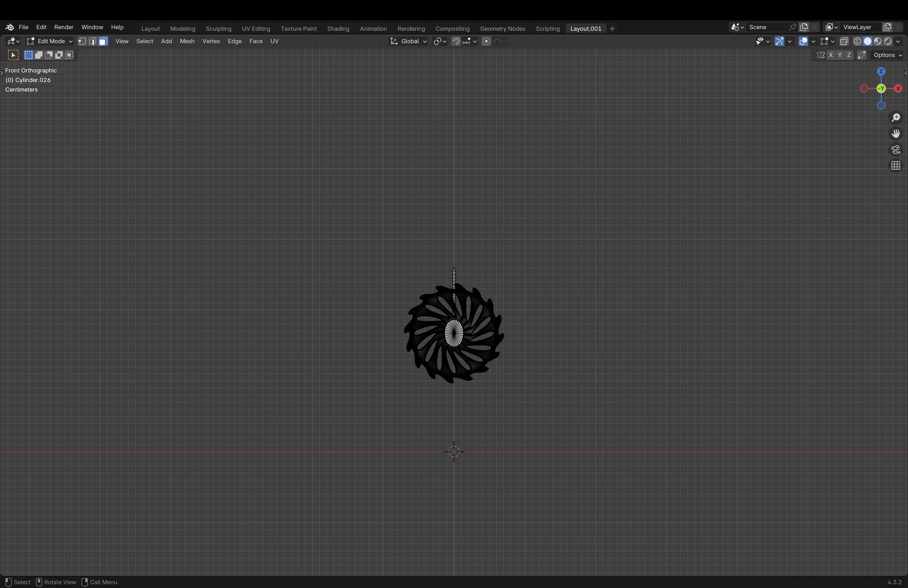This screenshot has width=908, height=588.
Task: Click the pan view hand icon
Action: click(x=896, y=134)
